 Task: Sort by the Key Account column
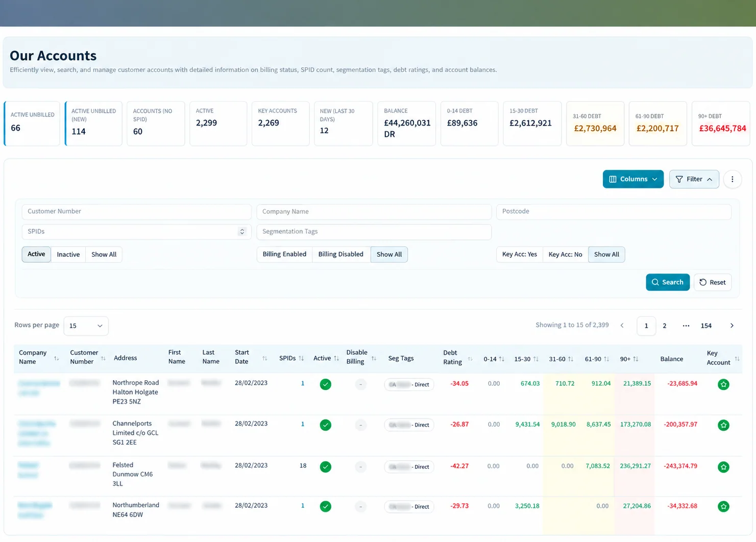point(737,358)
